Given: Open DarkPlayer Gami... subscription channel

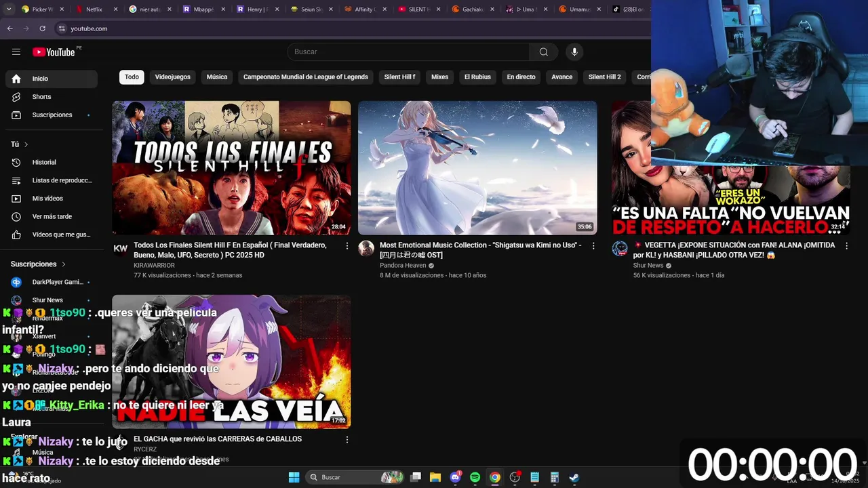Looking at the screenshot, I should [x=52, y=282].
